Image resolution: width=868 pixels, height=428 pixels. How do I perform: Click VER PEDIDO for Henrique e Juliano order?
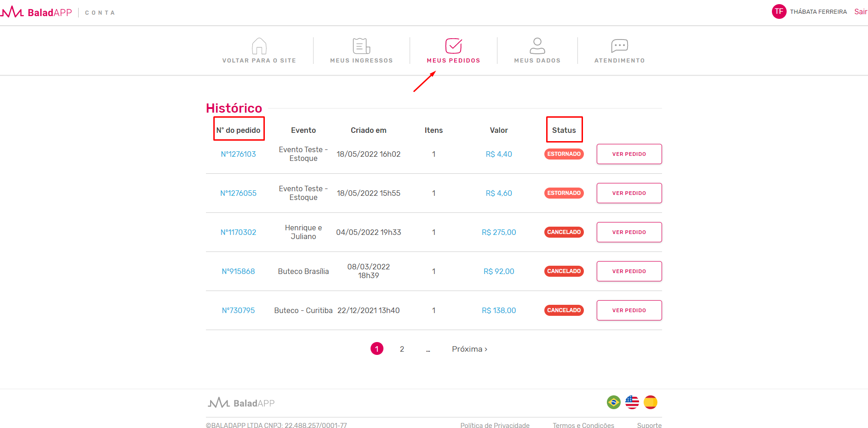(x=629, y=232)
